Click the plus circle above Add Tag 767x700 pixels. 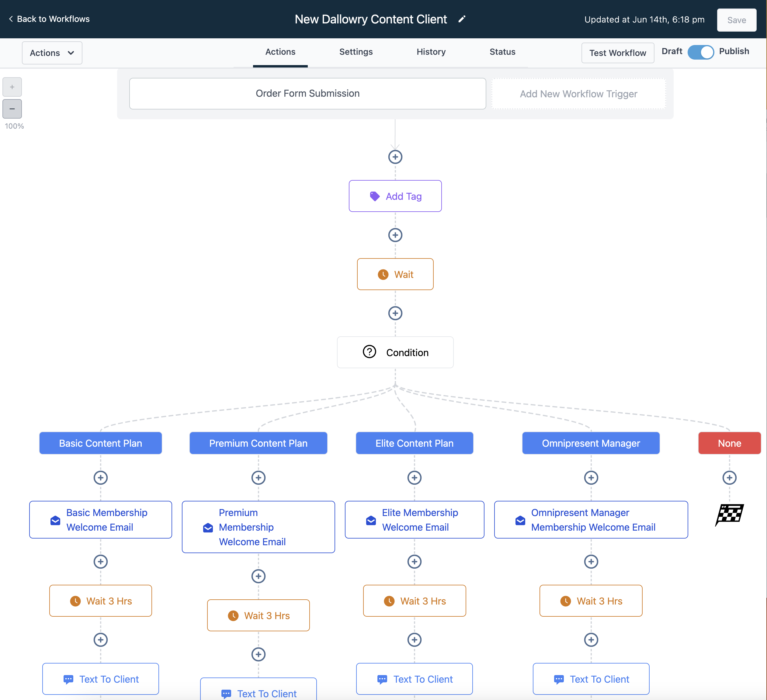[395, 157]
